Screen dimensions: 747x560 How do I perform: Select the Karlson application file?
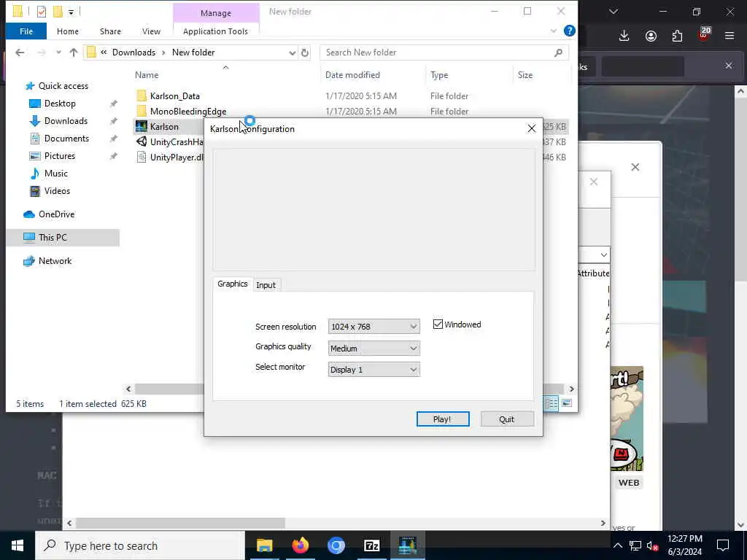point(164,127)
